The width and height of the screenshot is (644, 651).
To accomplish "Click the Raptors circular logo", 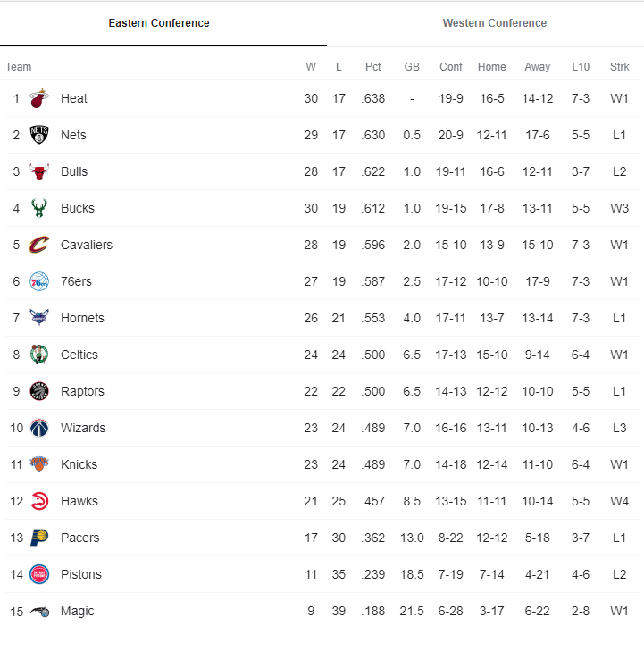I will (x=39, y=391).
